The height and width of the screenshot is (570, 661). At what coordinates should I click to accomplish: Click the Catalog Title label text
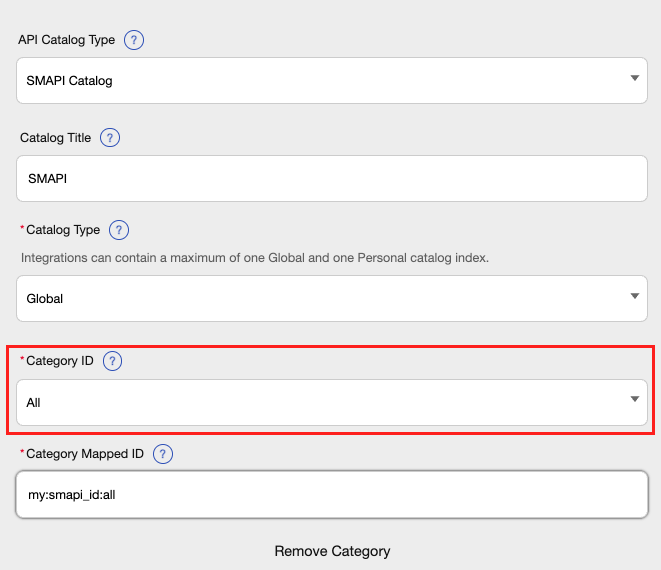tap(56, 138)
